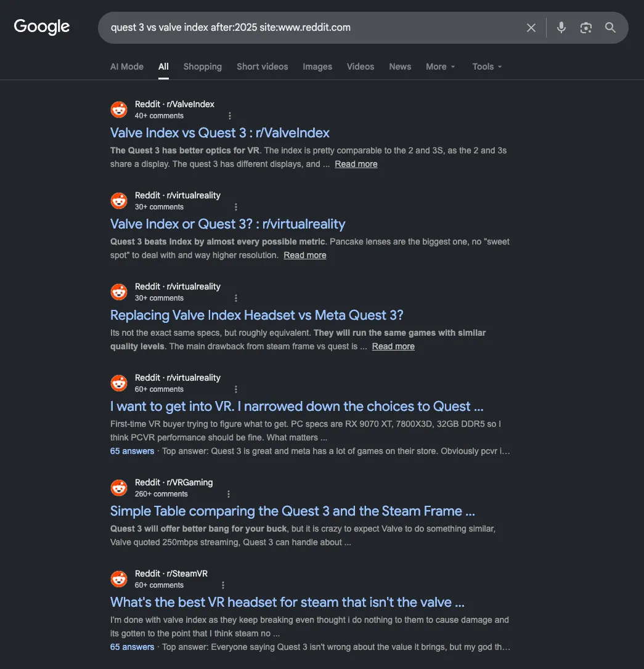Open 'Replacing Valve Index Headset vs Meta Quest 3?' link
This screenshot has width=644, height=669.
pyautogui.click(x=256, y=315)
